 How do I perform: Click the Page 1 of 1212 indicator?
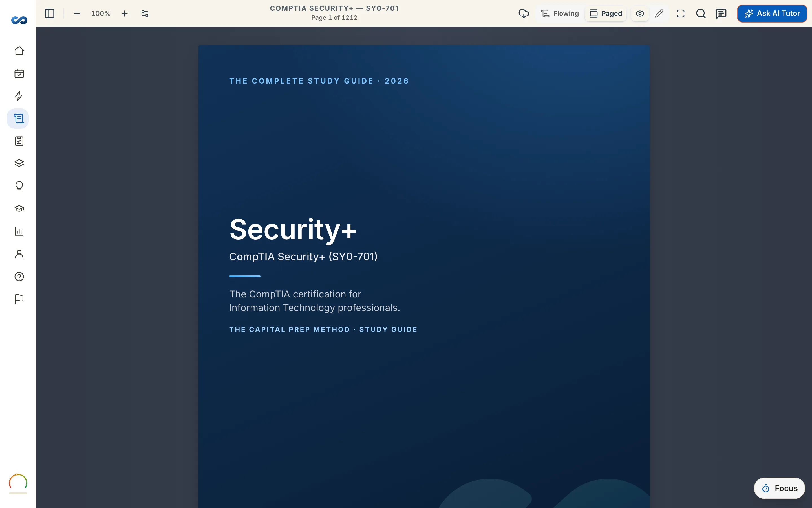pos(334,18)
